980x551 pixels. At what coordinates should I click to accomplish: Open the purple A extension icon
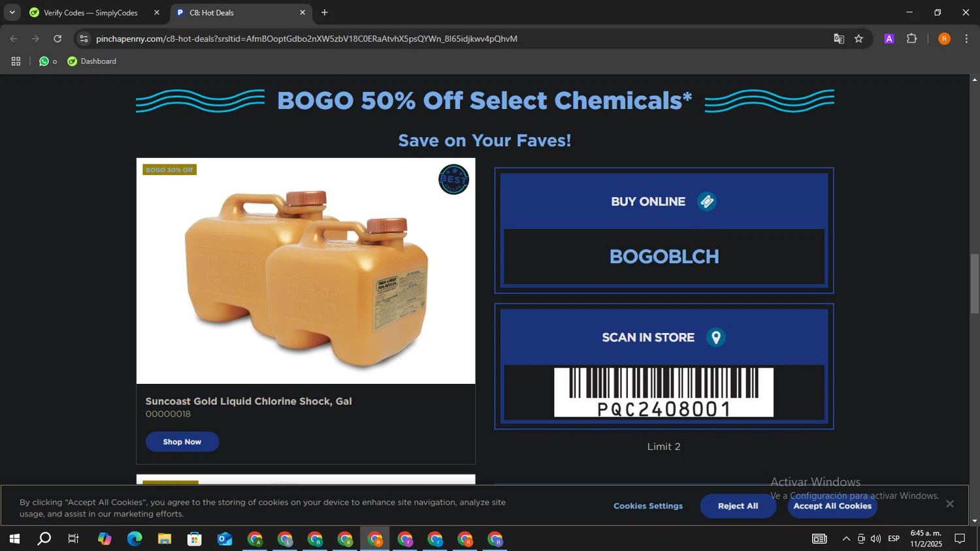tap(889, 39)
